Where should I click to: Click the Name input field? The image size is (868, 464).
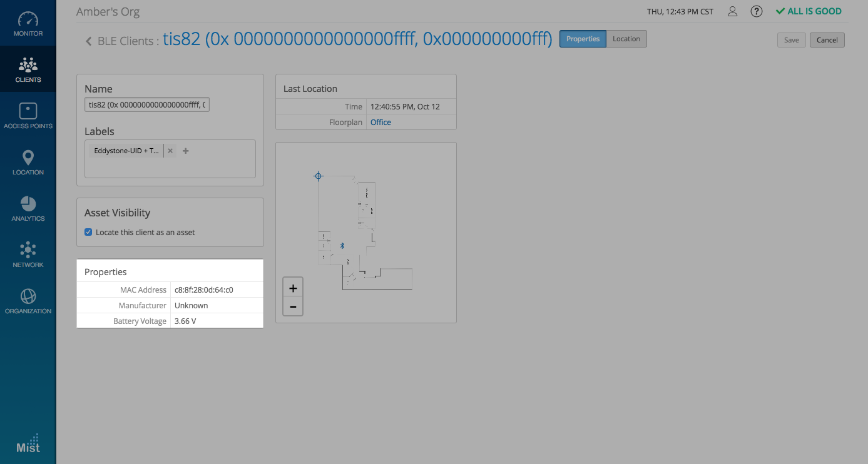(x=147, y=105)
